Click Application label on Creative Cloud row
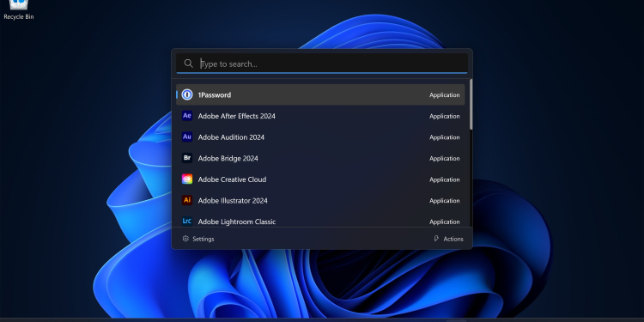Image resolution: width=644 pixels, height=322 pixels. point(445,180)
